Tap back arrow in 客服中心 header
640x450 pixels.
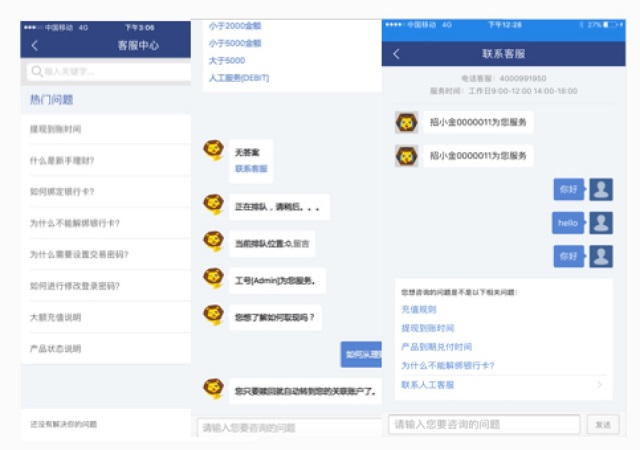35,46
